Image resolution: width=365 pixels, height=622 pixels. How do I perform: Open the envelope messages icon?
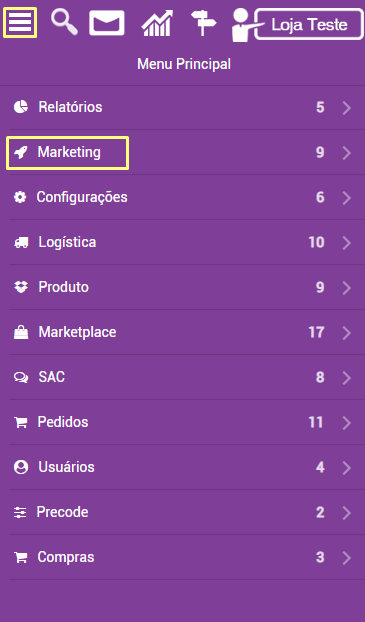click(107, 23)
